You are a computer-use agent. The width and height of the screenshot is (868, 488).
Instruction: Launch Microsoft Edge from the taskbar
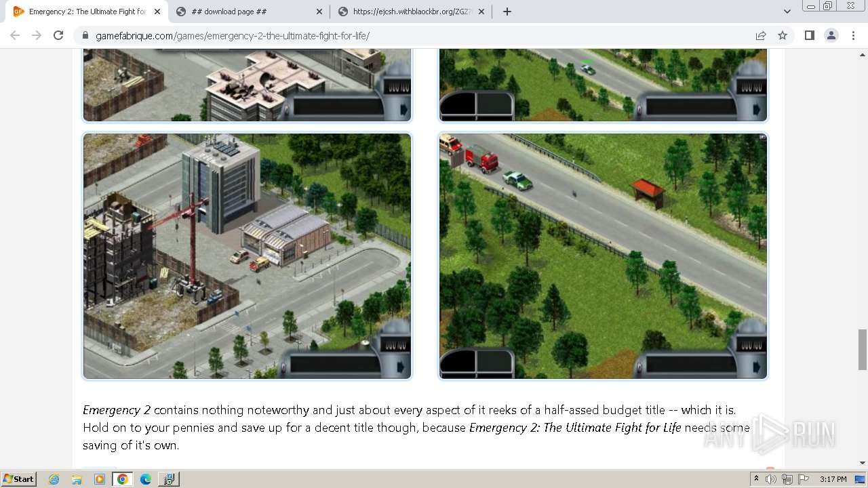[x=146, y=479]
